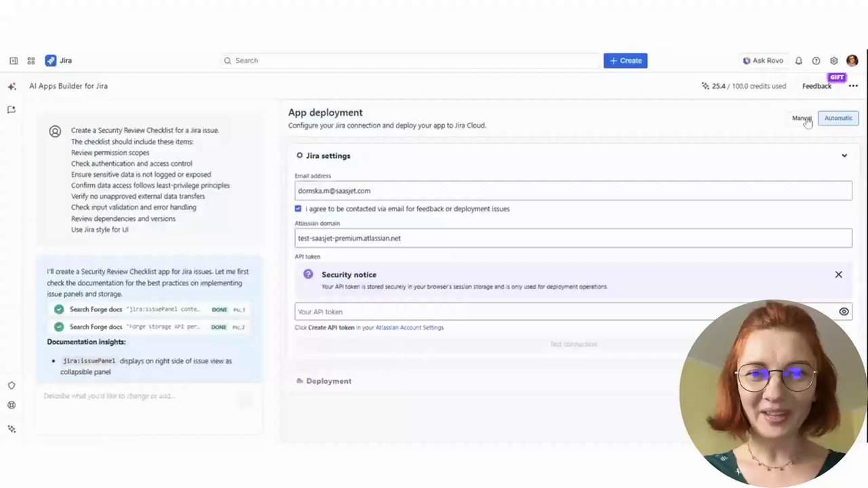Open the notifications bell
The width and height of the screenshot is (868, 488).
click(x=799, y=60)
